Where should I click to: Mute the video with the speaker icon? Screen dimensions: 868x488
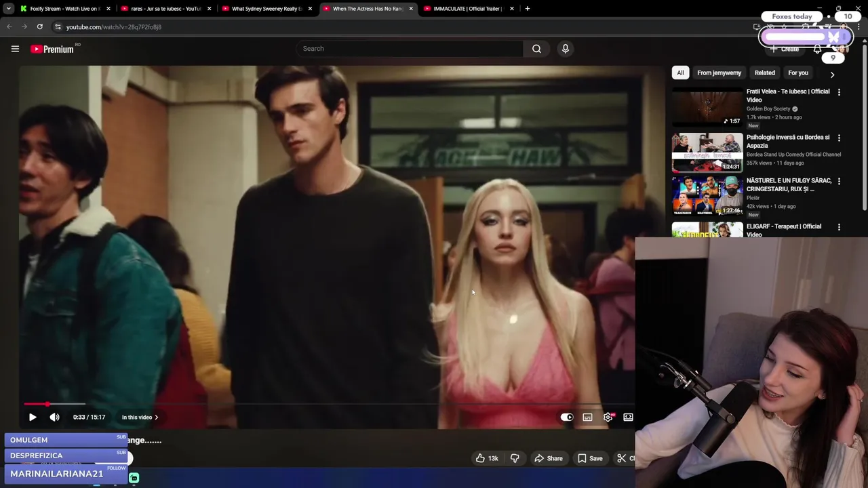[55, 418]
